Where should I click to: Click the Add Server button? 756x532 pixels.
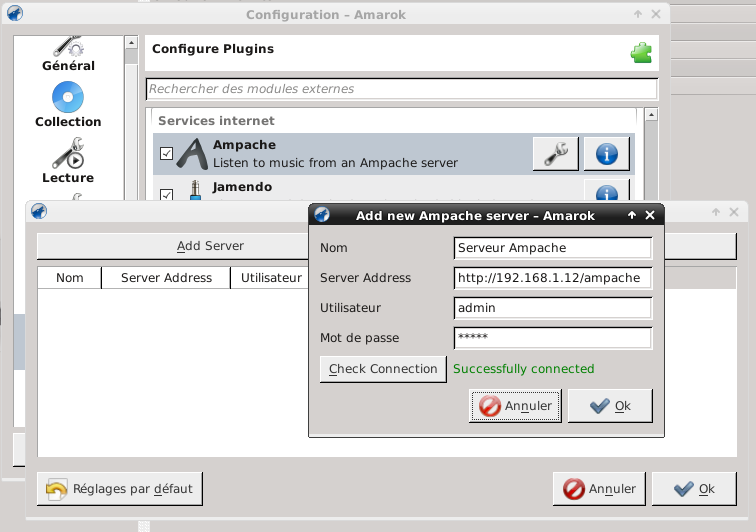tap(173, 246)
